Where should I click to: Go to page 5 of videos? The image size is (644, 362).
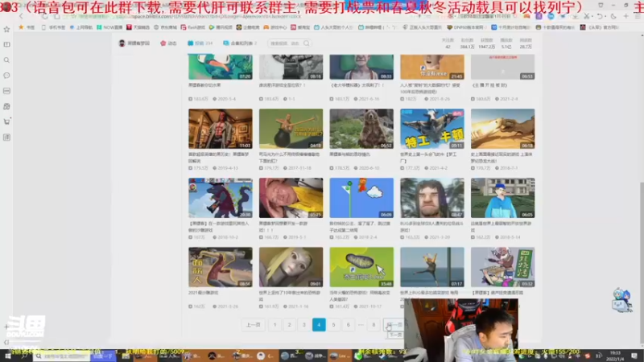point(333,325)
